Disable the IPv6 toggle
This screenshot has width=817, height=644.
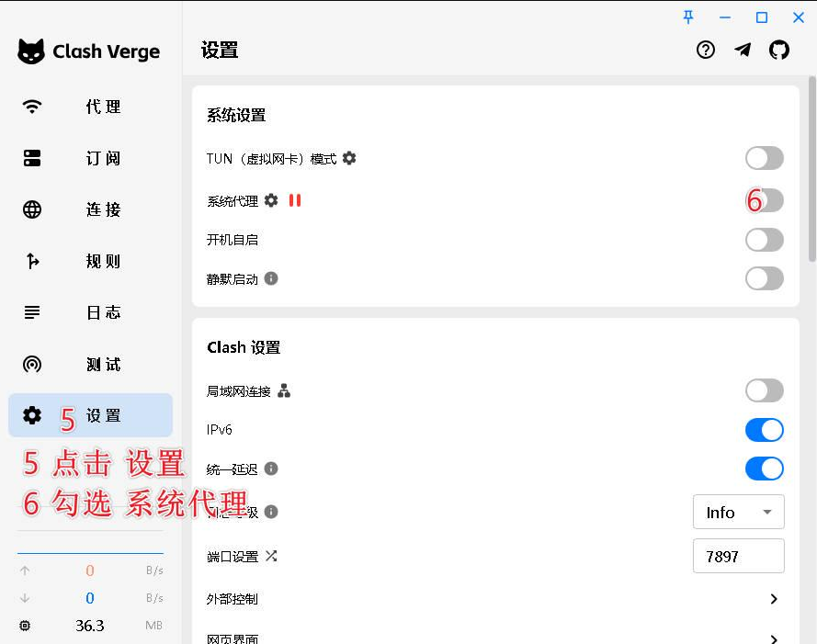tap(764, 430)
